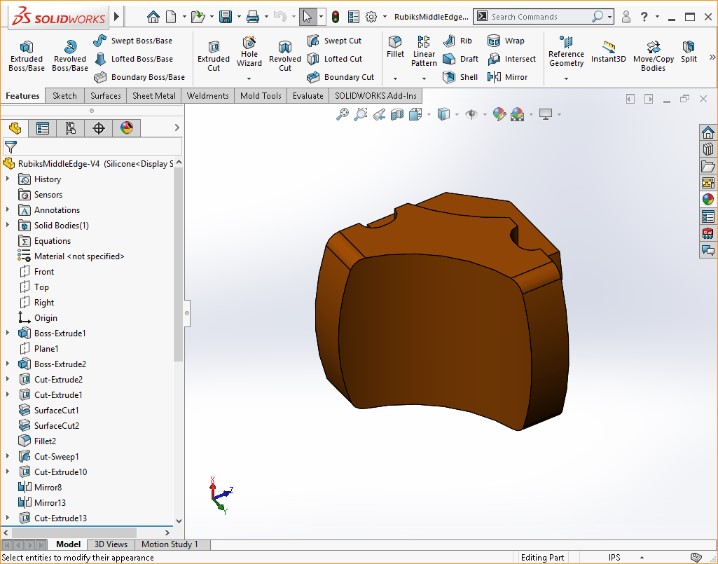Open the FeatureManager design tree tab

[x=15, y=128]
